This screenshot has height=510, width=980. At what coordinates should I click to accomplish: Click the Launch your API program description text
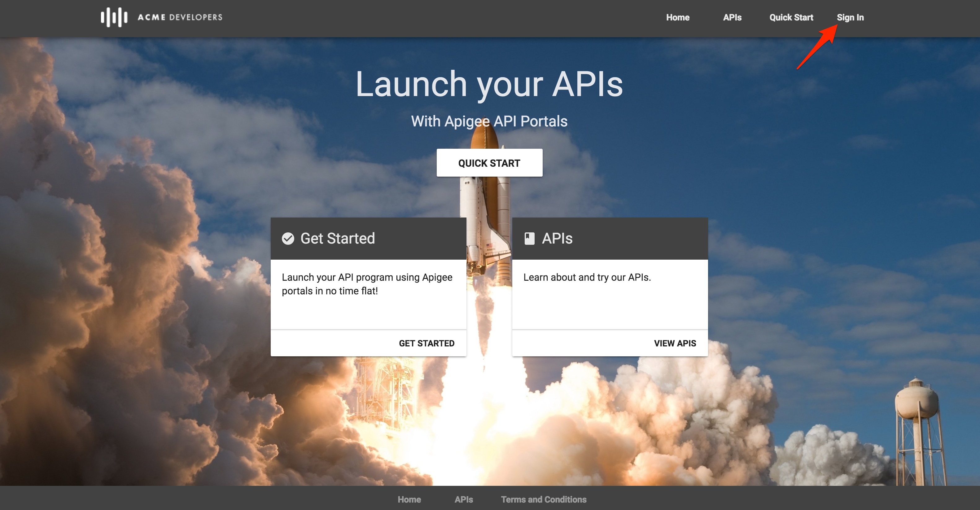click(367, 284)
